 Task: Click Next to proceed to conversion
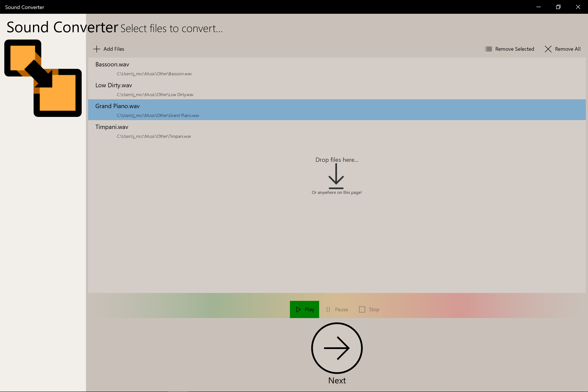point(337,348)
